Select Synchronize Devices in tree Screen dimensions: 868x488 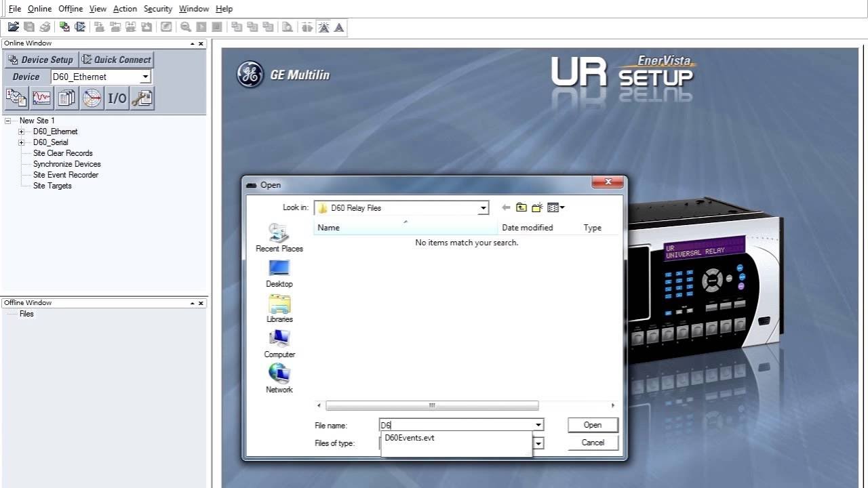coord(67,164)
